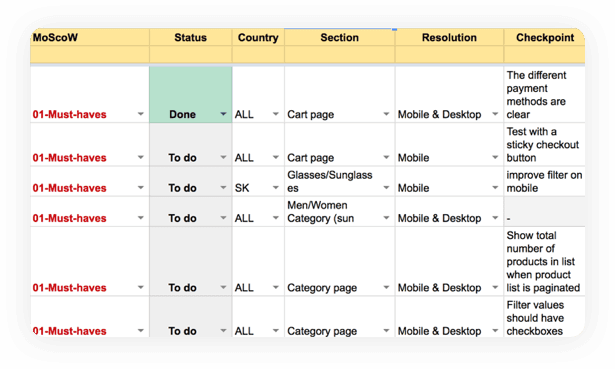Click the Country column header
This screenshot has height=369, width=615.
[258, 38]
